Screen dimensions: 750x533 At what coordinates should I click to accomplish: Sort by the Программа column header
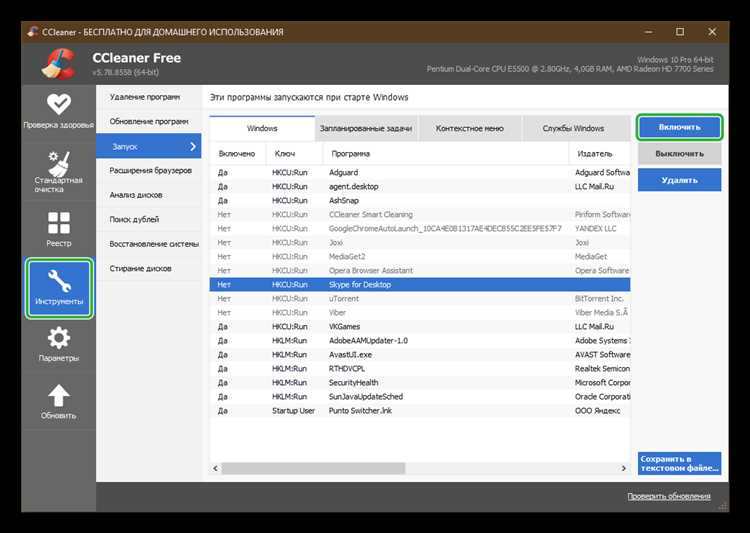(x=446, y=154)
